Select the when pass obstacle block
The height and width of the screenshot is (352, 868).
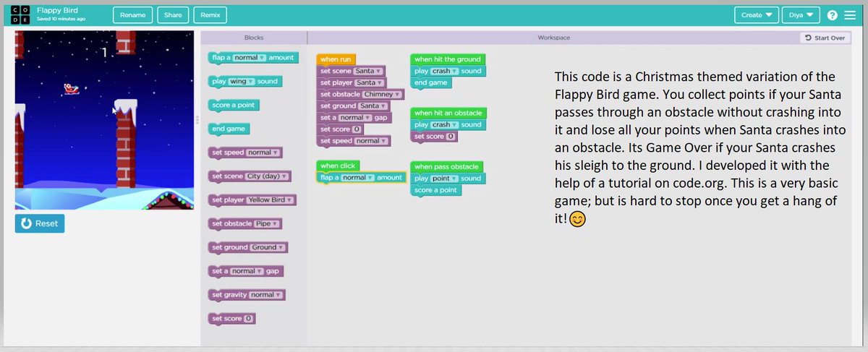pyautogui.click(x=447, y=167)
